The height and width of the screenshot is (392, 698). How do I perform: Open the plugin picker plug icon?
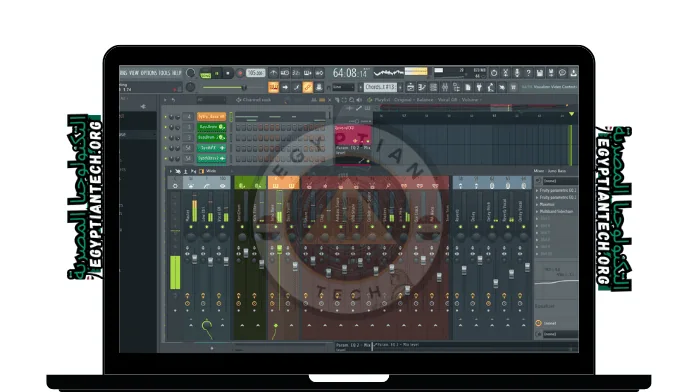coord(479,87)
